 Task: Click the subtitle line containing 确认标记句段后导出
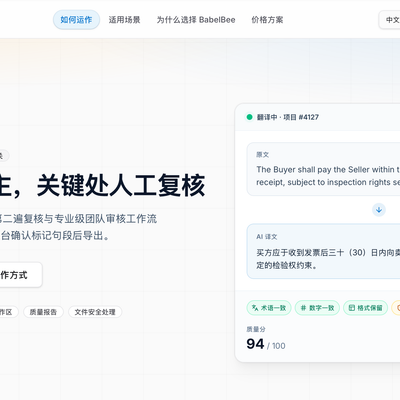tap(55, 236)
